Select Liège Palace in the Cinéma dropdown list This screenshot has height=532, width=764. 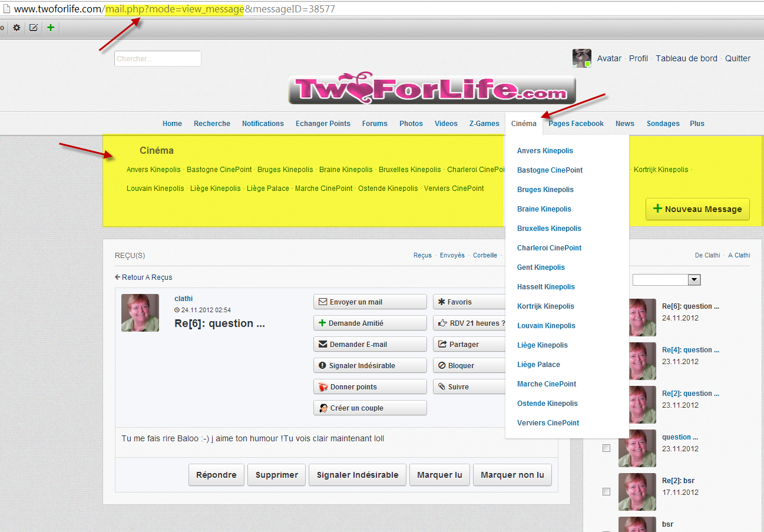click(x=538, y=365)
